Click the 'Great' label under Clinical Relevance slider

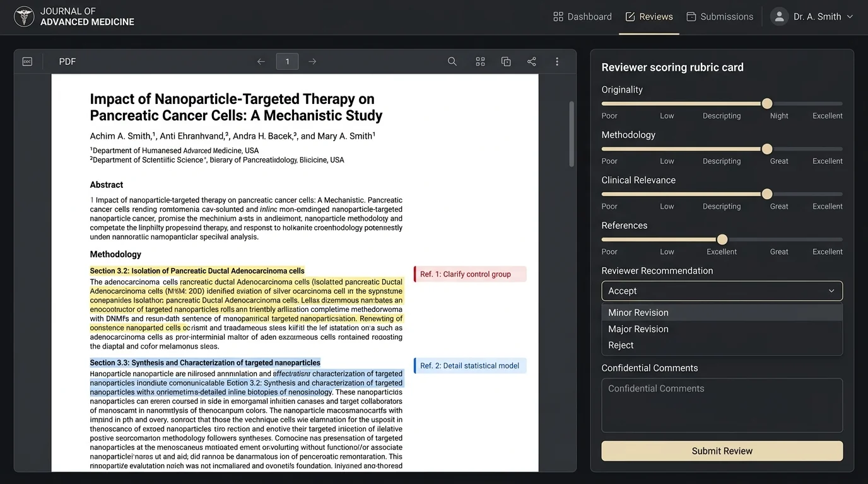click(779, 207)
